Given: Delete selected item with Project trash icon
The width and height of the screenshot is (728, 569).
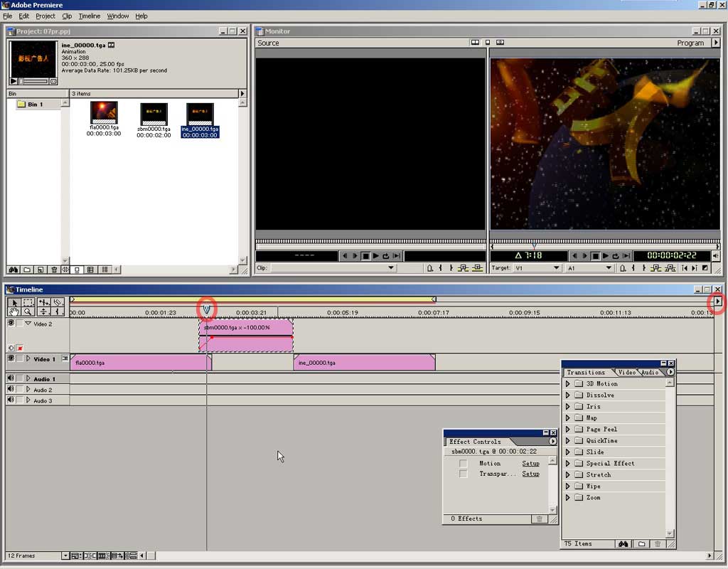Looking at the screenshot, I should point(54,270).
